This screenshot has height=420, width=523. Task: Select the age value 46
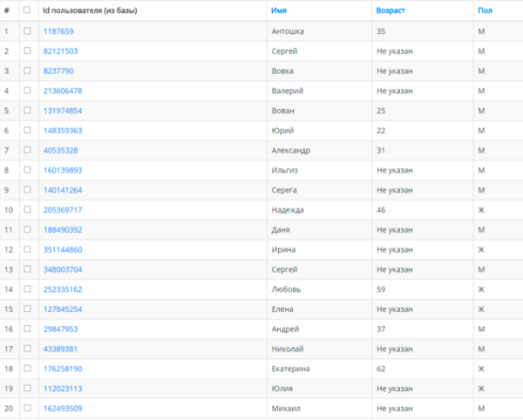click(381, 210)
